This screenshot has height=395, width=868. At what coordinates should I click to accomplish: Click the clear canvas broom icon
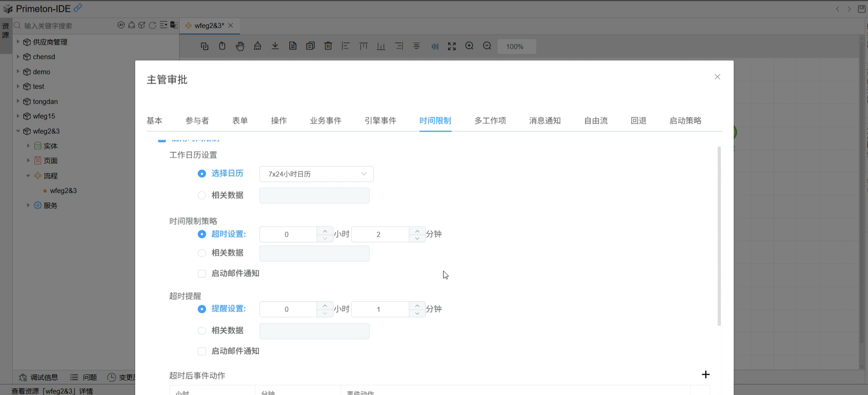(258, 46)
